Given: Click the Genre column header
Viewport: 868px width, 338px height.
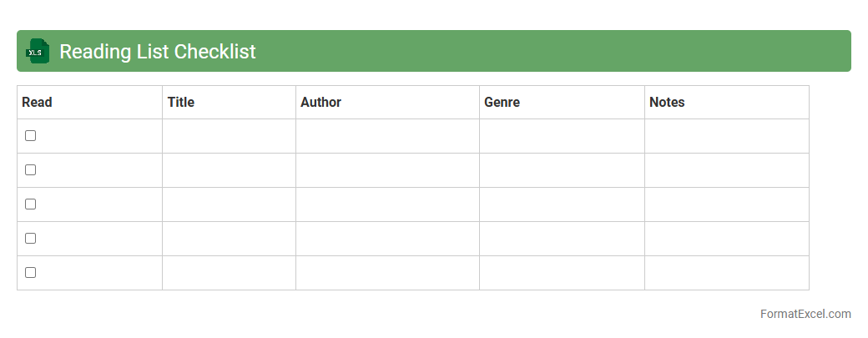Looking at the screenshot, I should [x=502, y=102].
